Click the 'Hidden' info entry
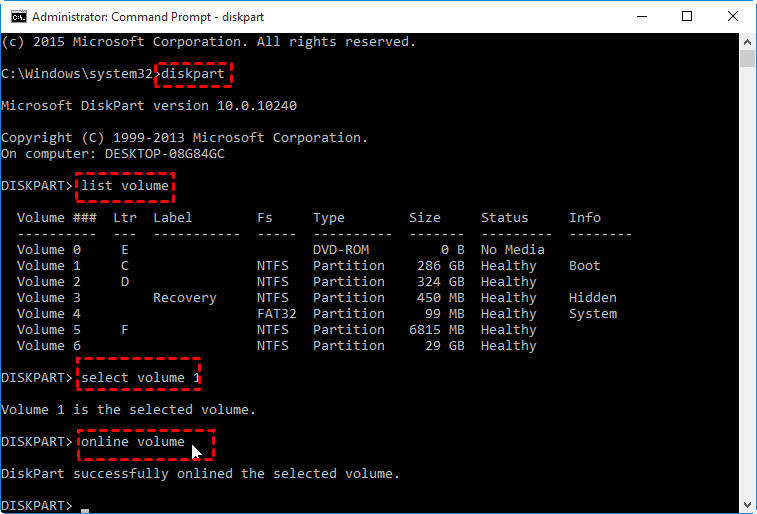The height and width of the screenshot is (514, 757). 593,297
